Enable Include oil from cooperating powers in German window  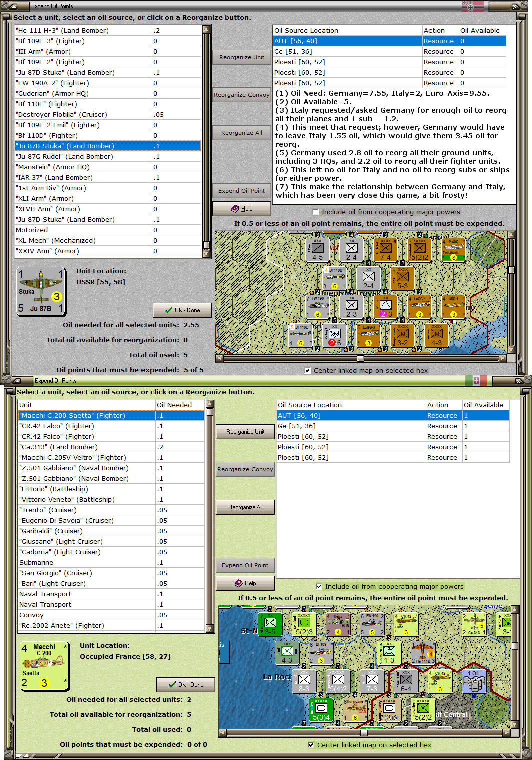[x=315, y=212]
